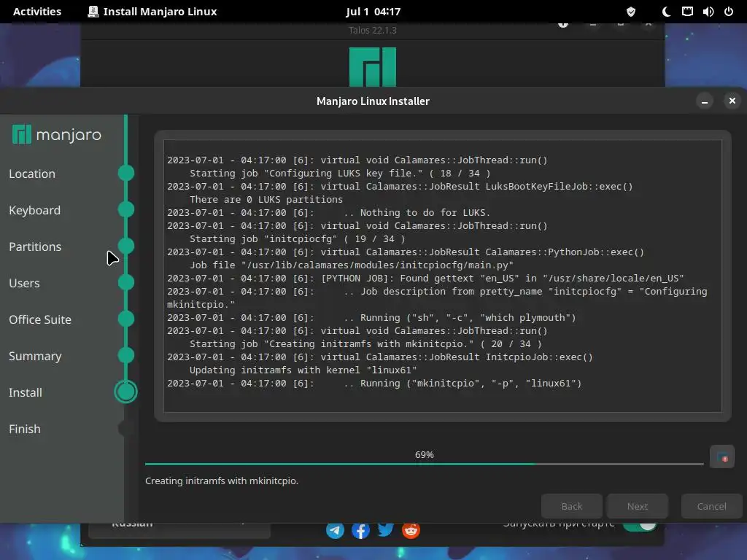Click the Back button

(572, 506)
